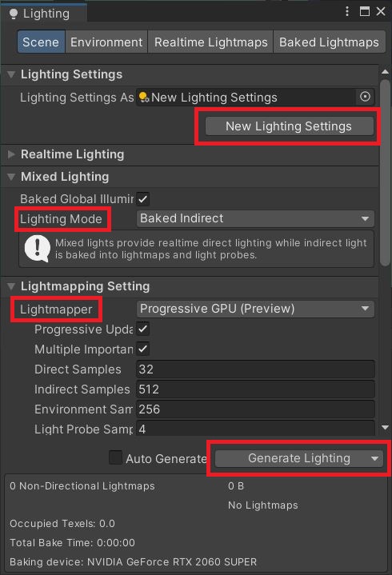
Task: Toggle the Baked Global Illumination checkbox
Action: pos(142,199)
